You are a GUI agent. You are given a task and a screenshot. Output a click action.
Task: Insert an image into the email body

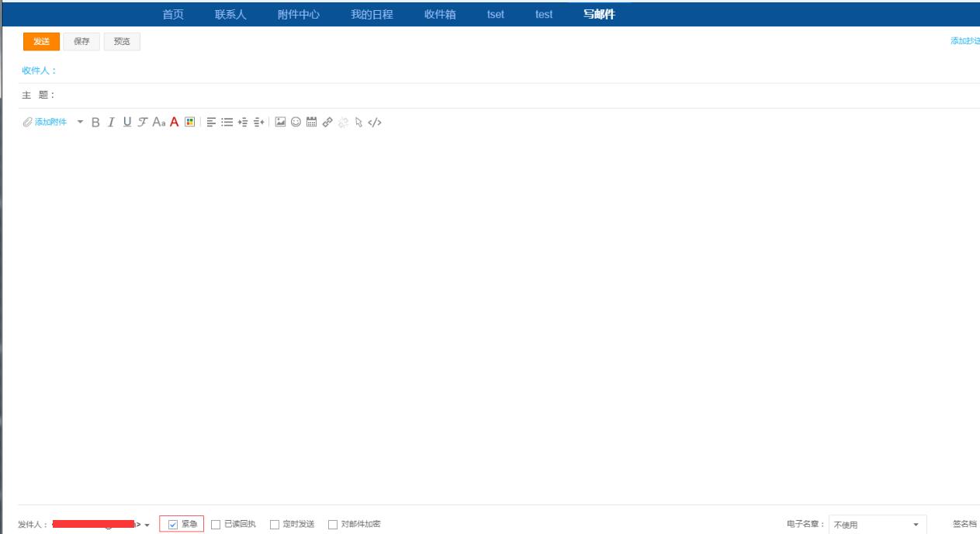[281, 122]
